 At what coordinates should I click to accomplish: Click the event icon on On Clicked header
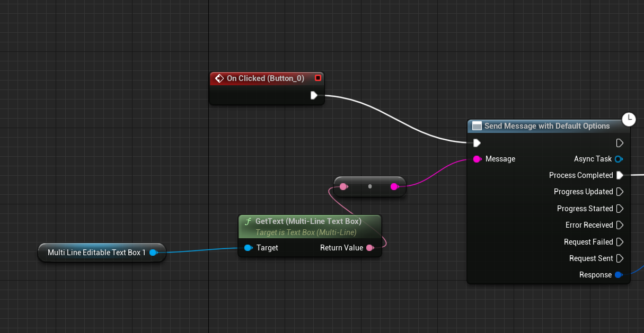click(x=219, y=78)
